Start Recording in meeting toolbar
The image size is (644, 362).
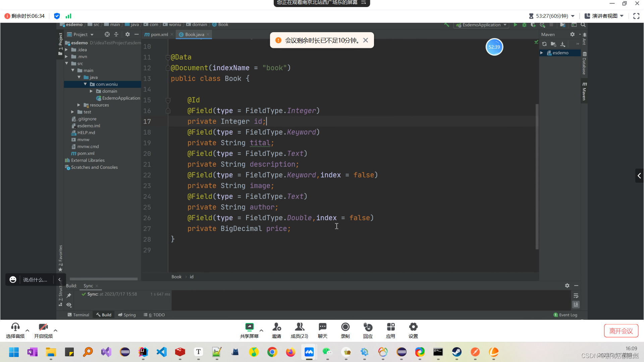(x=345, y=330)
